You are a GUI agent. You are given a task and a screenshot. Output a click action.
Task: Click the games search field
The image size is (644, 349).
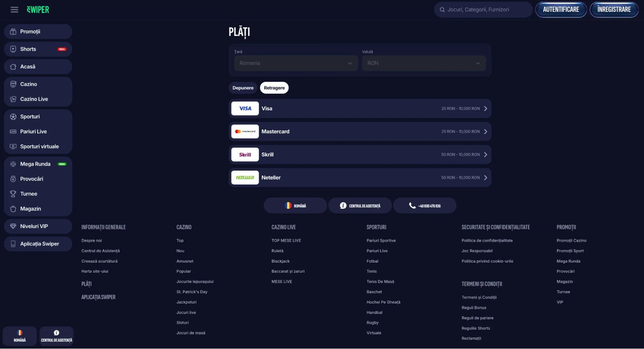tap(483, 10)
